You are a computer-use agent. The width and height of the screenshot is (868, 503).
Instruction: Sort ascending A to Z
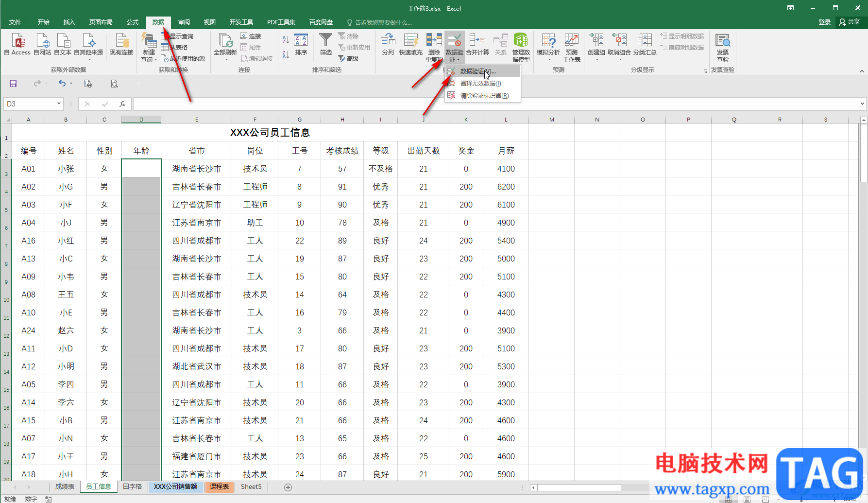pos(286,40)
